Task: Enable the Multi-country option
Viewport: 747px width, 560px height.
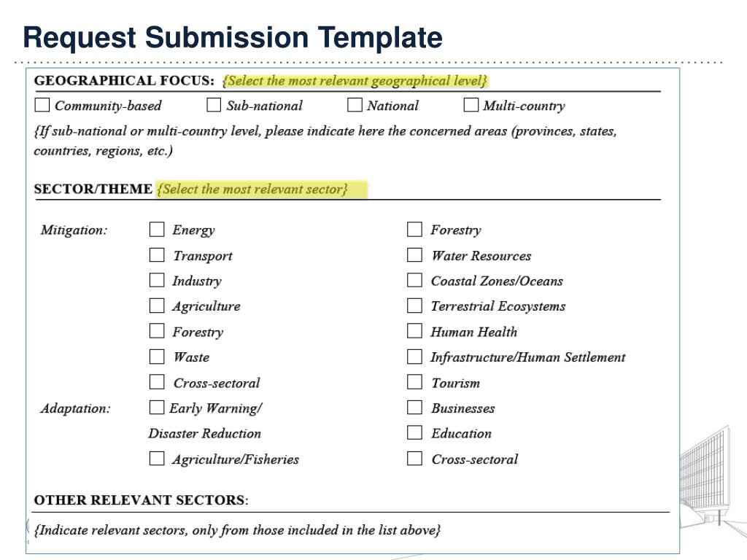Action: (x=471, y=105)
